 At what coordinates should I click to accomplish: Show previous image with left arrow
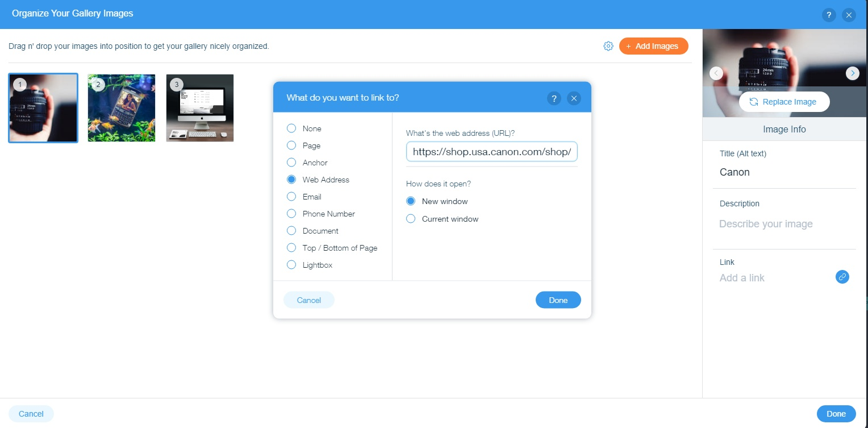(716, 73)
